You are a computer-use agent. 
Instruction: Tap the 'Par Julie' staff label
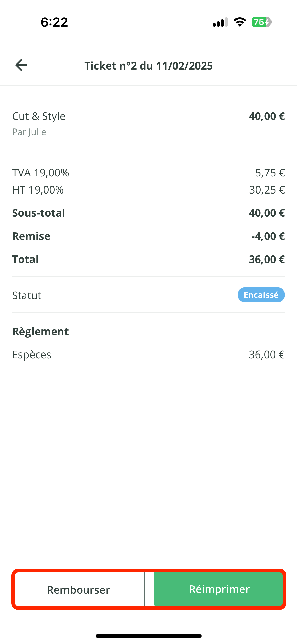[x=29, y=132]
